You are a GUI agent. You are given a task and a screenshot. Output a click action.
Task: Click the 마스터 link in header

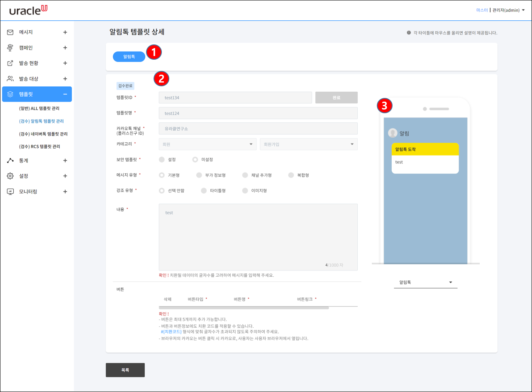[x=482, y=10]
